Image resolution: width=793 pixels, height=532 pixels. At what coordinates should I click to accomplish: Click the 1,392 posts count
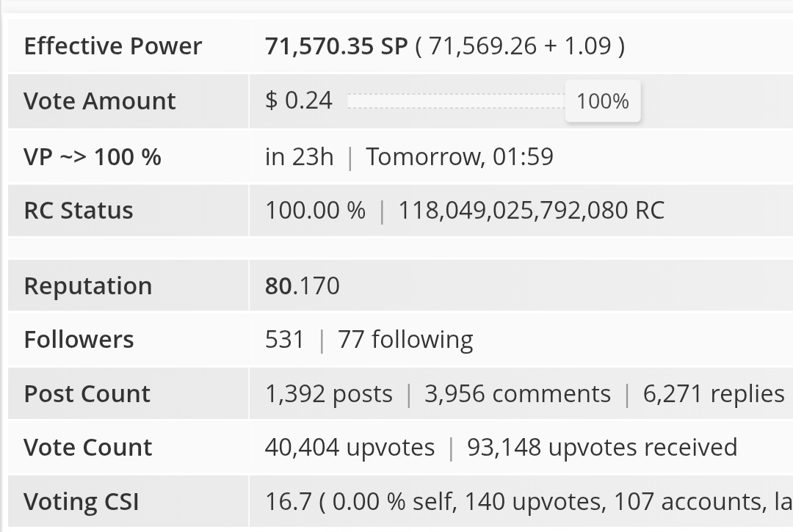point(329,393)
